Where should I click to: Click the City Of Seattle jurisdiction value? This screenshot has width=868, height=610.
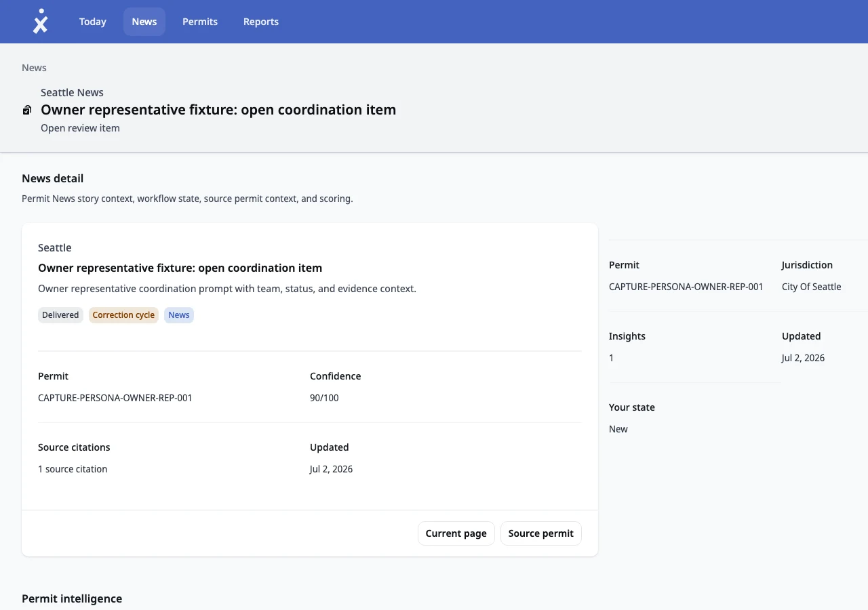click(812, 287)
